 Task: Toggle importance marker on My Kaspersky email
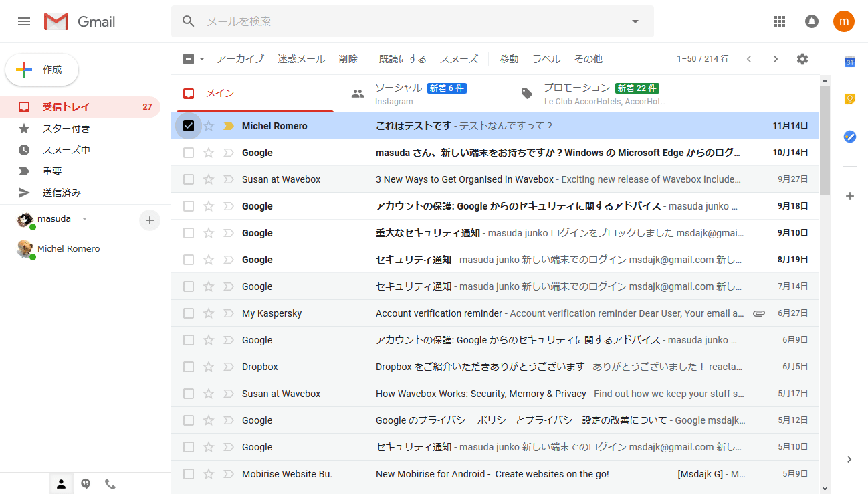[229, 313]
